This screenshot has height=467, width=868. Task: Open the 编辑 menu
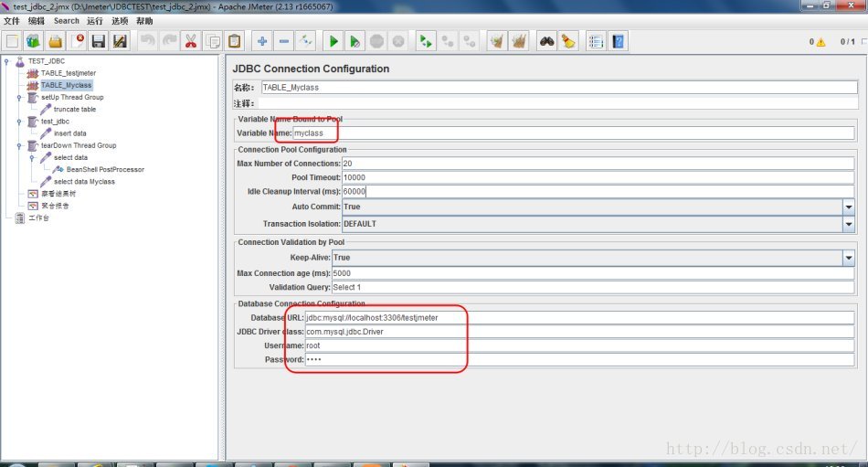(37, 21)
